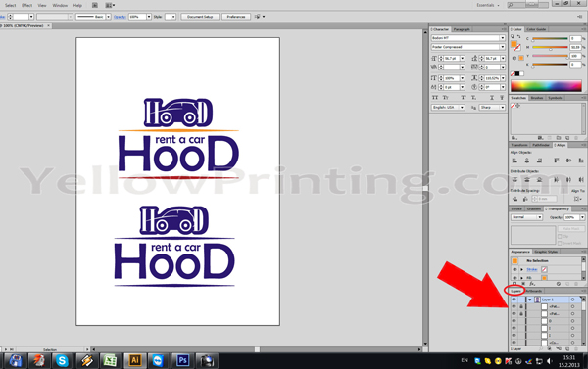Click the blue Opacity link in control bar
The height and width of the screenshot is (369, 588).
120,17
